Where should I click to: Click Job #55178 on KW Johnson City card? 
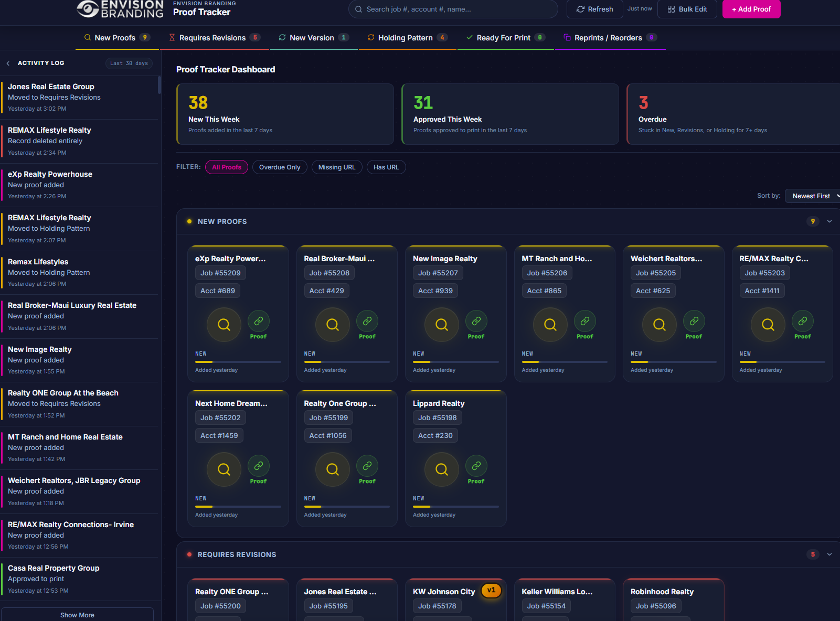437,606
